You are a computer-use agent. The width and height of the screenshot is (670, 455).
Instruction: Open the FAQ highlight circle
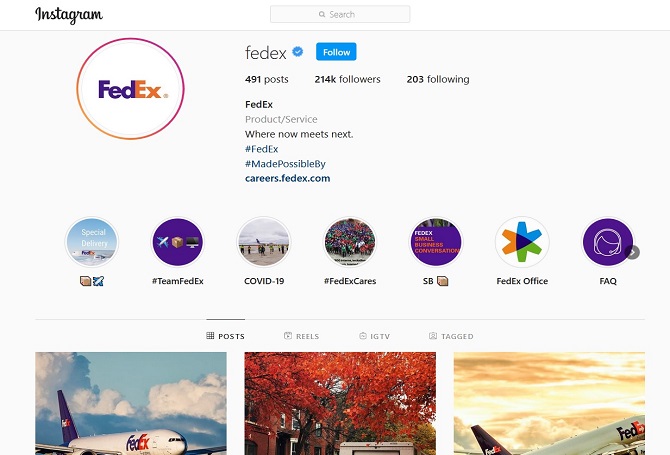click(608, 242)
